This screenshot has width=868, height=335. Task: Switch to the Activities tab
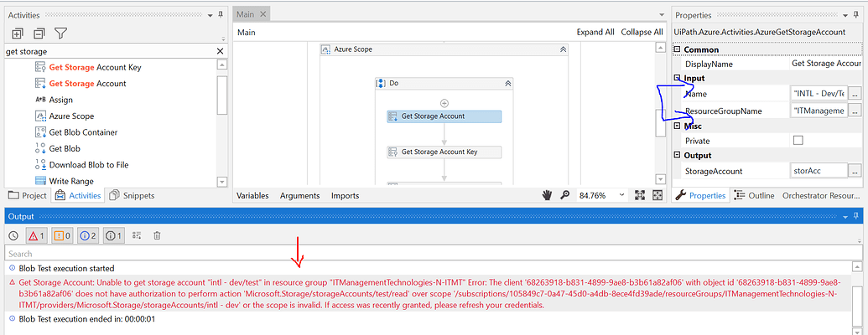(78, 196)
